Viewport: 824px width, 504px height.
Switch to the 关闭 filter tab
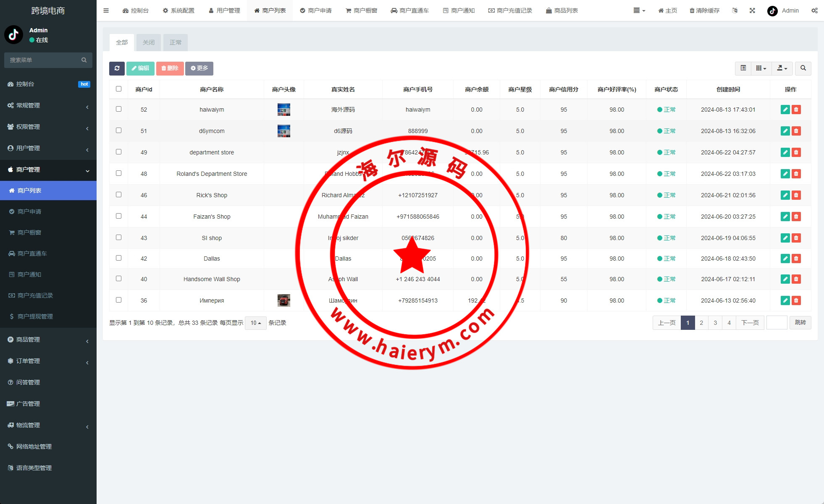point(148,42)
